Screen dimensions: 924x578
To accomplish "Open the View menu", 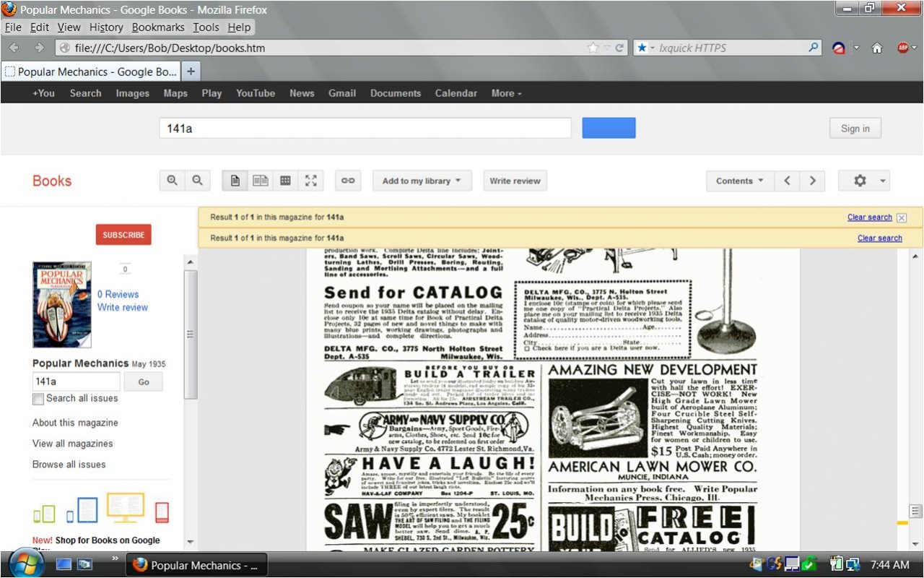I will pyautogui.click(x=69, y=27).
